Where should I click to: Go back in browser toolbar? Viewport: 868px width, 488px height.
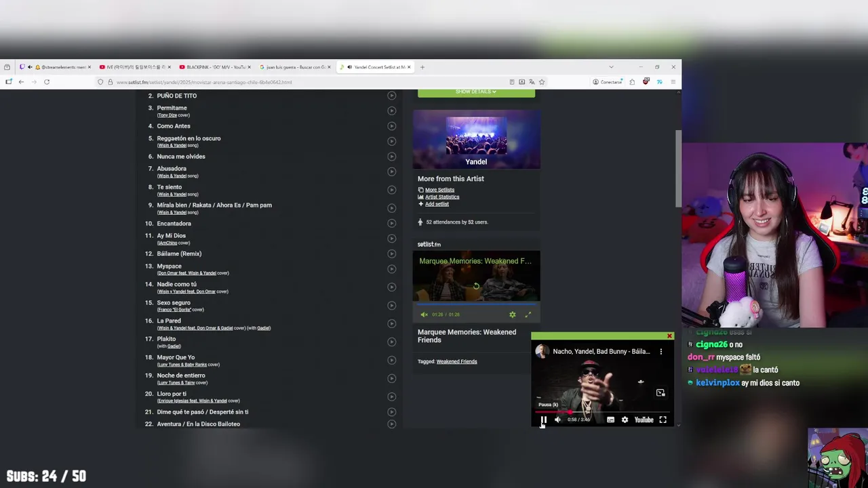point(21,82)
